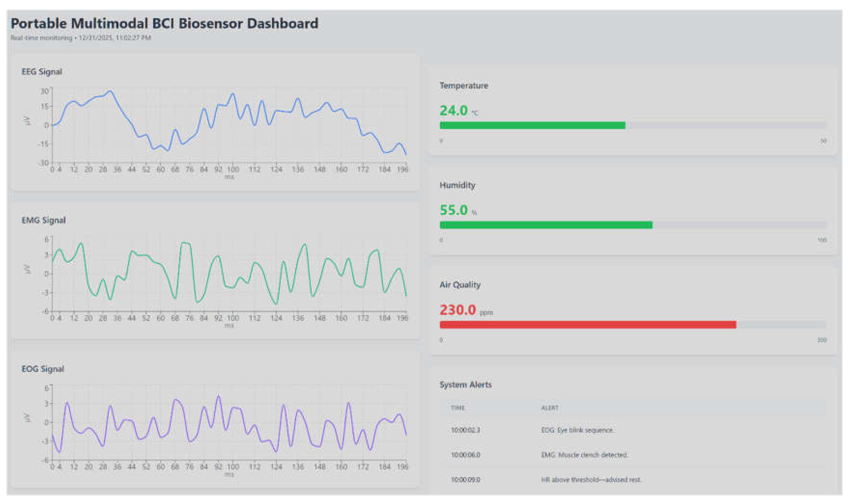Click the 230.0 ppm air quality value
Screen dimensions: 851x504
coord(457,310)
